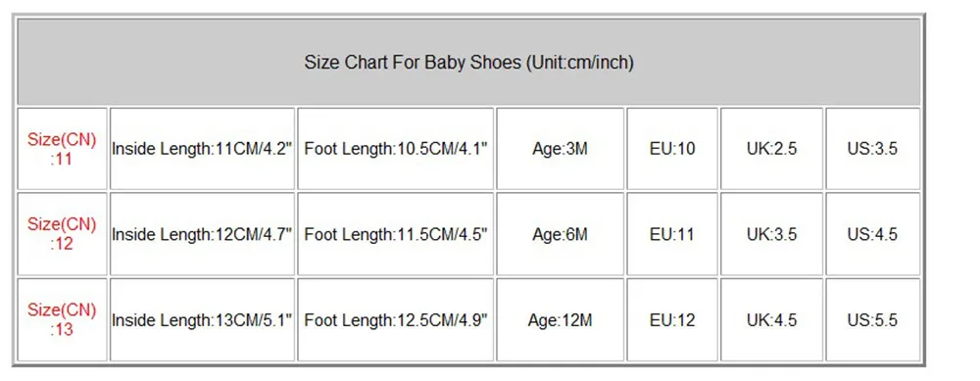Click Foot Length:10.5CM/4.1" cell
The image size is (980, 381).
click(396, 149)
